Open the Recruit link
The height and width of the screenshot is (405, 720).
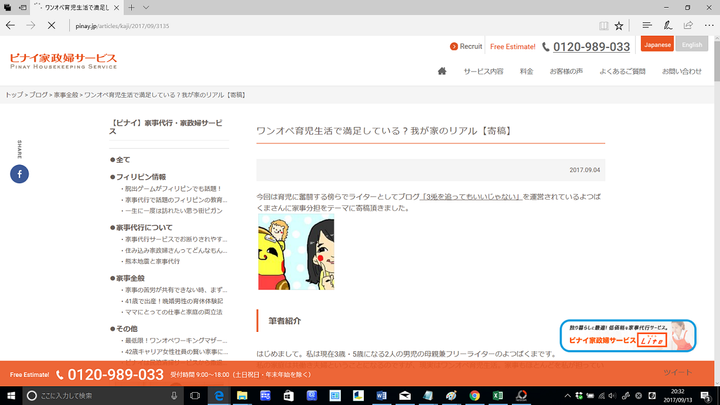pos(466,46)
